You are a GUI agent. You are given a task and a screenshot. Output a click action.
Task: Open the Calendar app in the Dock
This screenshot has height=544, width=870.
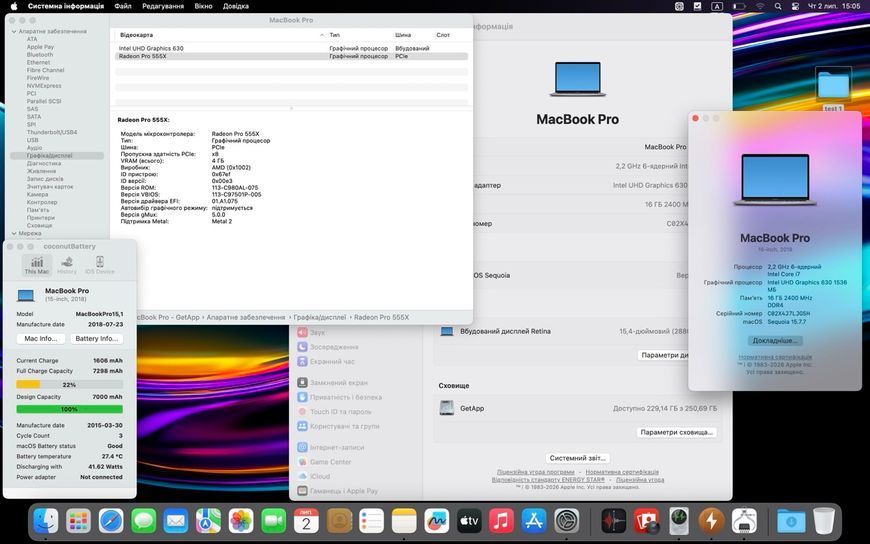point(306,521)
